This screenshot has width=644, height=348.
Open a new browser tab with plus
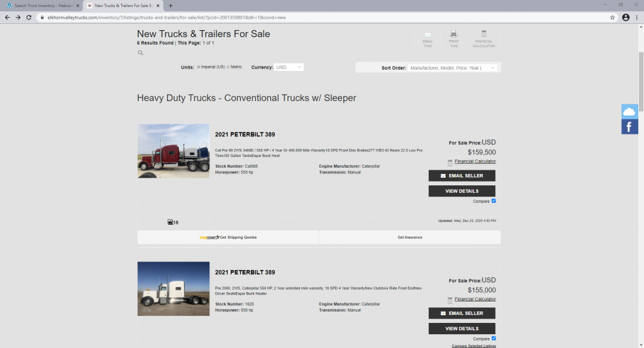pos(170,6)
